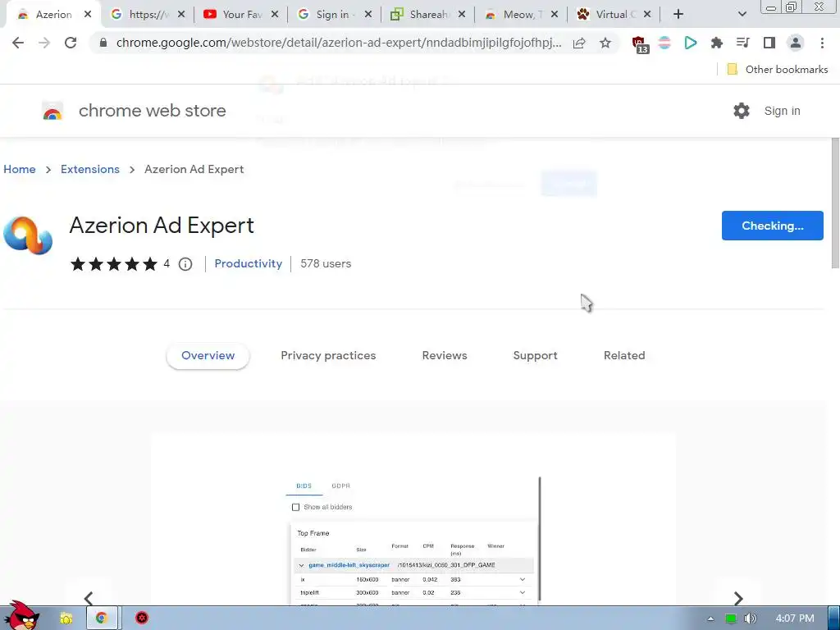Viewport: 840px width, 630px height.
Task: Click the green monitor tray icon
Action: point(731,619)
